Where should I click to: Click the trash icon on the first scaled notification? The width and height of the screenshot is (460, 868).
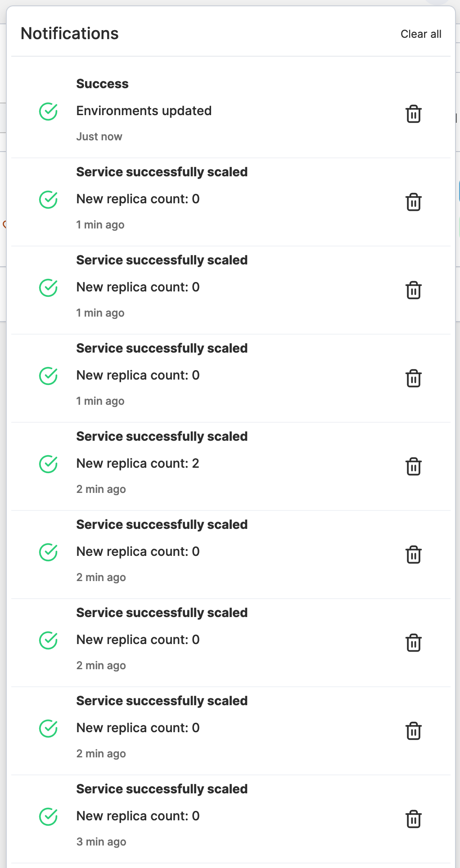click(x=413, y=202)
